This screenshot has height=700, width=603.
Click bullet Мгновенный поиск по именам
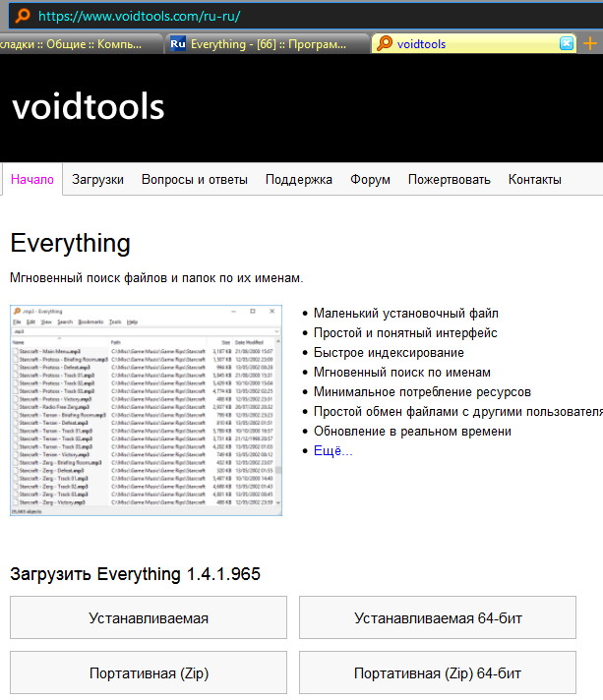tap(402, 372)
